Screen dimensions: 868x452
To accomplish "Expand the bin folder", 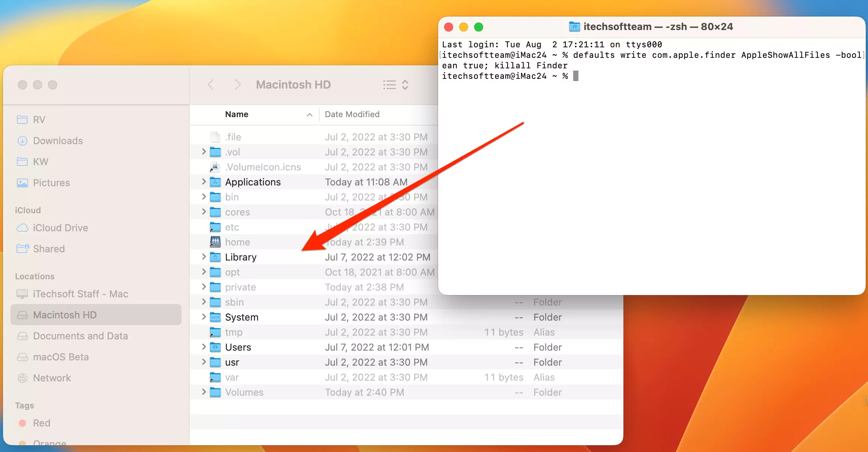I will 204,197.
